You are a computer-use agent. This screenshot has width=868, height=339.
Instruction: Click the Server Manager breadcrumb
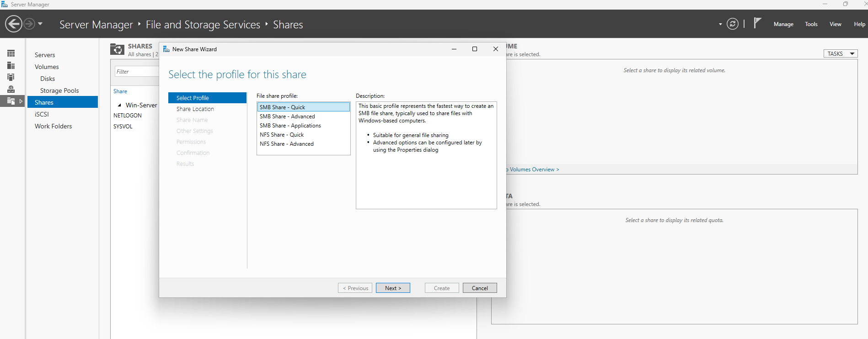[x=96, y=25]
